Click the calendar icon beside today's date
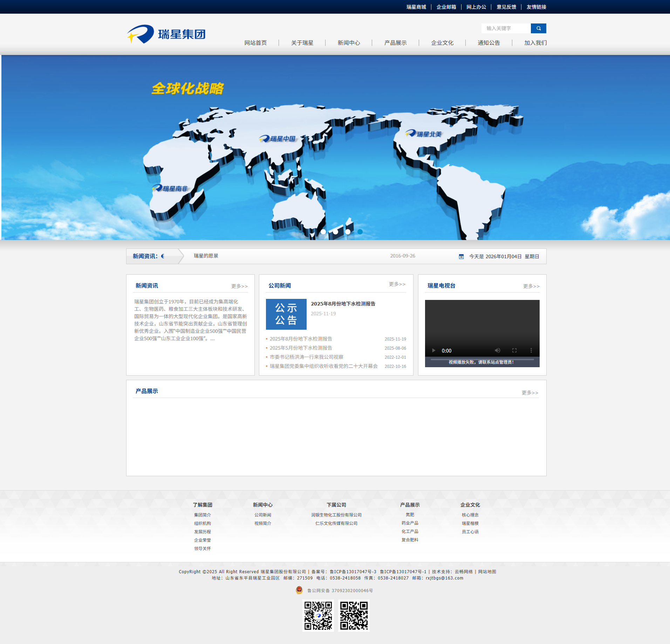 pos(461,256)
